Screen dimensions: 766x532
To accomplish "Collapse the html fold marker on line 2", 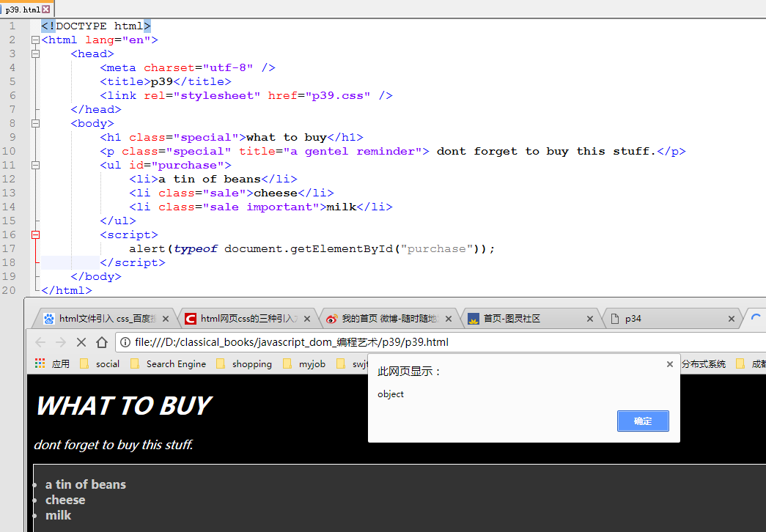I will pyautogui.click(x=35, y=40).
